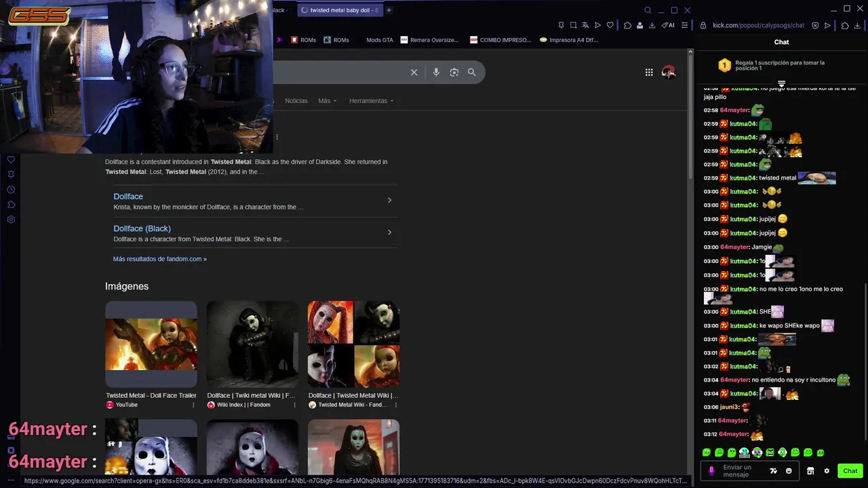The image size is (868, 488).
Task: Open downloads icon in Kick popout window
Action: click(x=858, y=25)
